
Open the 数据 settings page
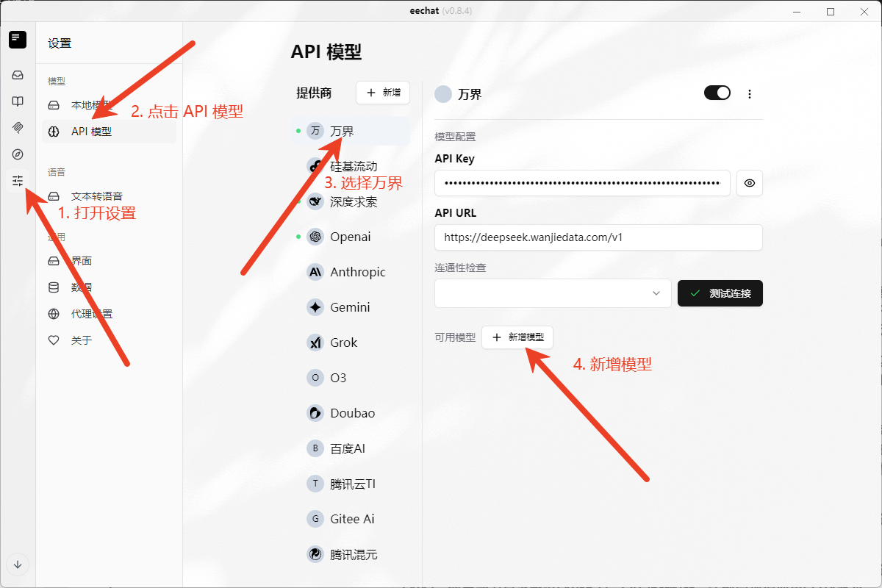point(109,287)
